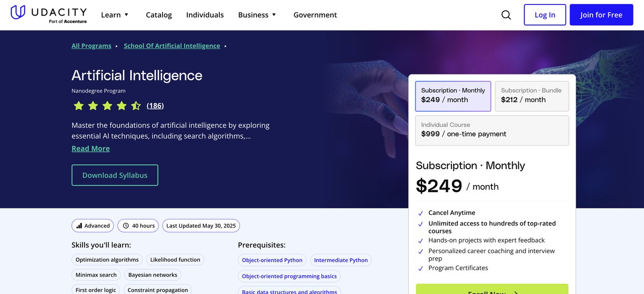
Task: Click the Bayesian networks skill tag
Action: click(x=152, y=275)
